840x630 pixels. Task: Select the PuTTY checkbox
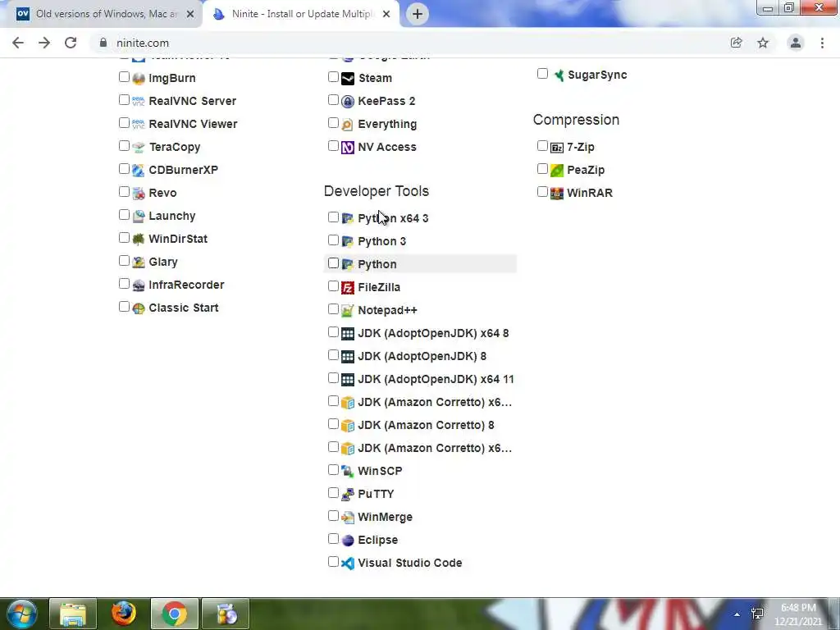pos(333,493)
